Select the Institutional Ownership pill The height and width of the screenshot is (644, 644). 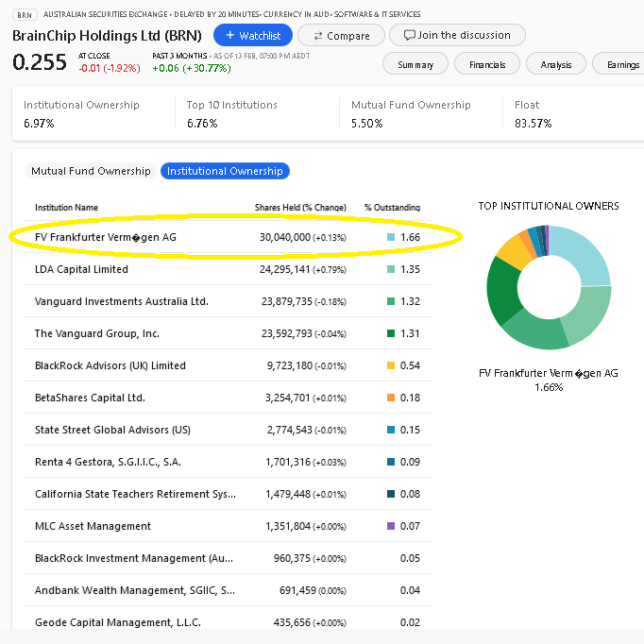225,171
